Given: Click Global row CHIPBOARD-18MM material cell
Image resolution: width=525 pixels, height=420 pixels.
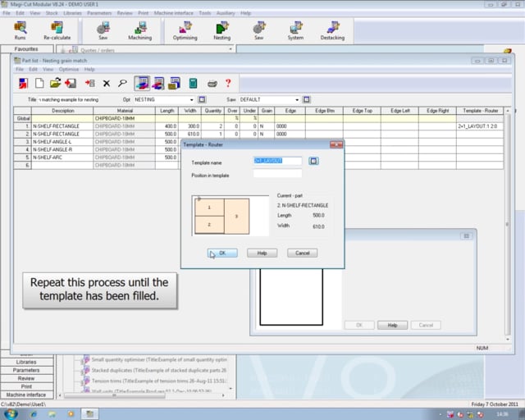Looking at the screenshot, I should coord(124,119).
